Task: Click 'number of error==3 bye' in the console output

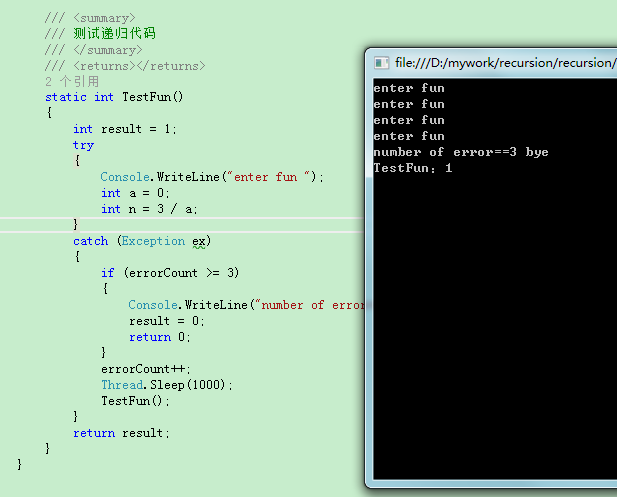Action: coord(461,152)
